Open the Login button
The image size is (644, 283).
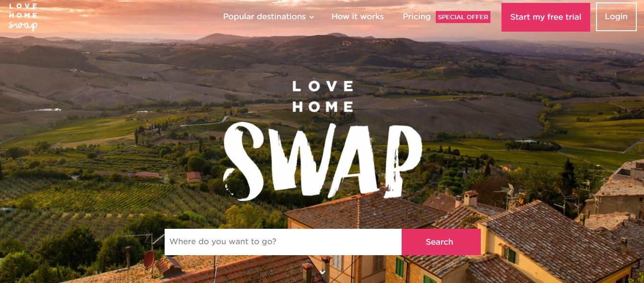[x=616, y=17]
